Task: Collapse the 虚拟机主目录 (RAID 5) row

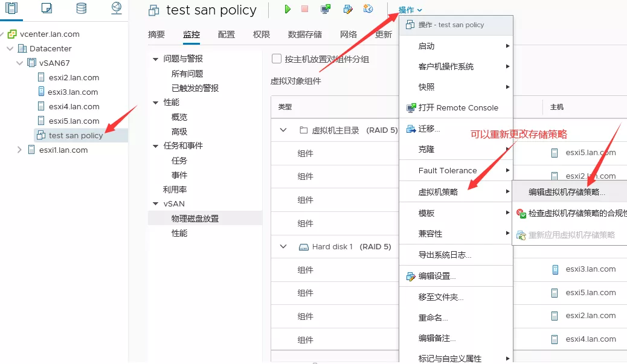Action: (283, 130)
